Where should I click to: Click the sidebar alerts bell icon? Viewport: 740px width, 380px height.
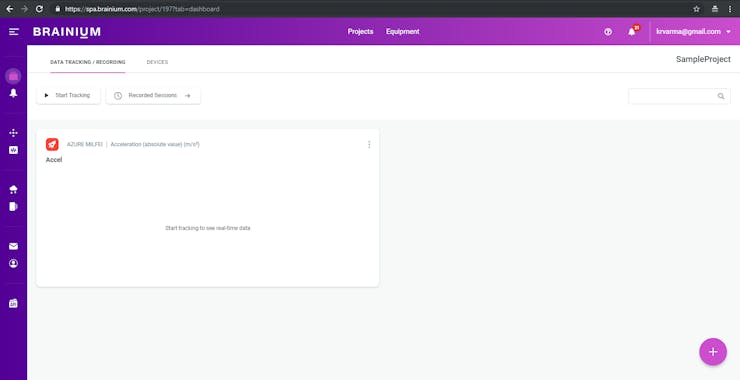click(x=13, y=93)
